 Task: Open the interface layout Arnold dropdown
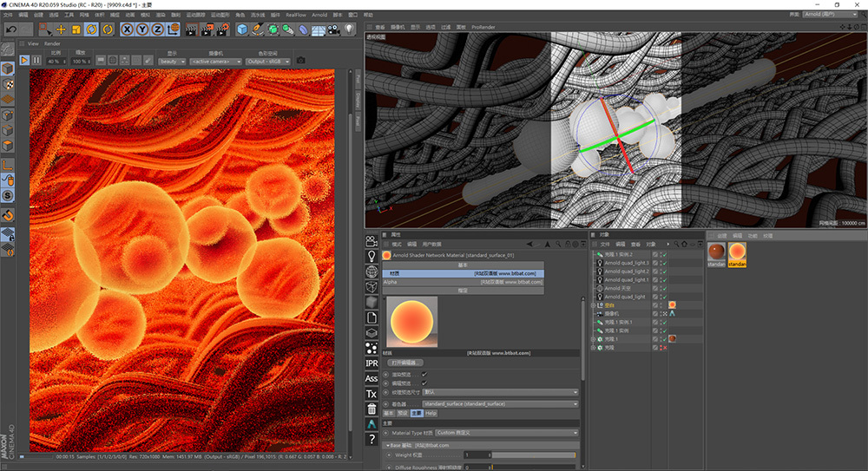pos(831,15)
